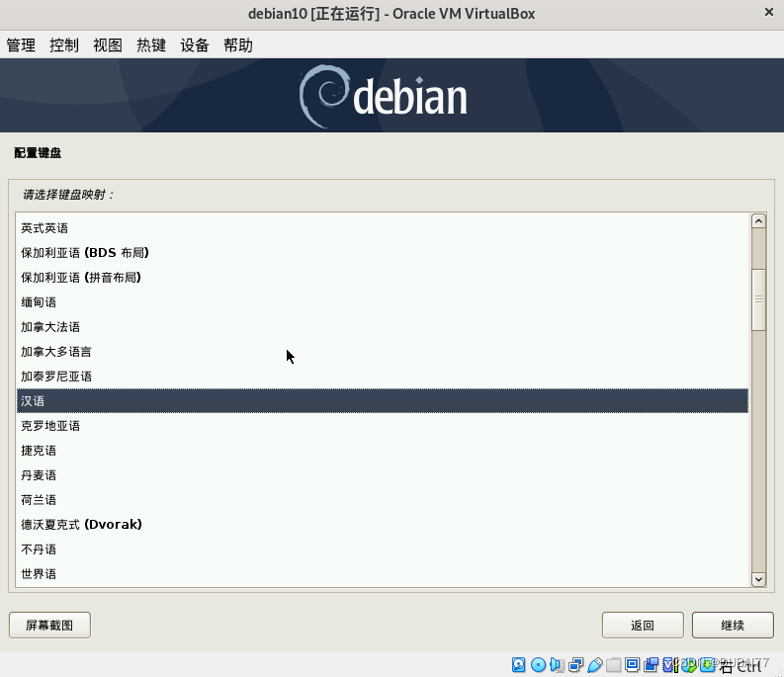
Task: Select 英式英语 keyboard layout
Action: point(383,228)
